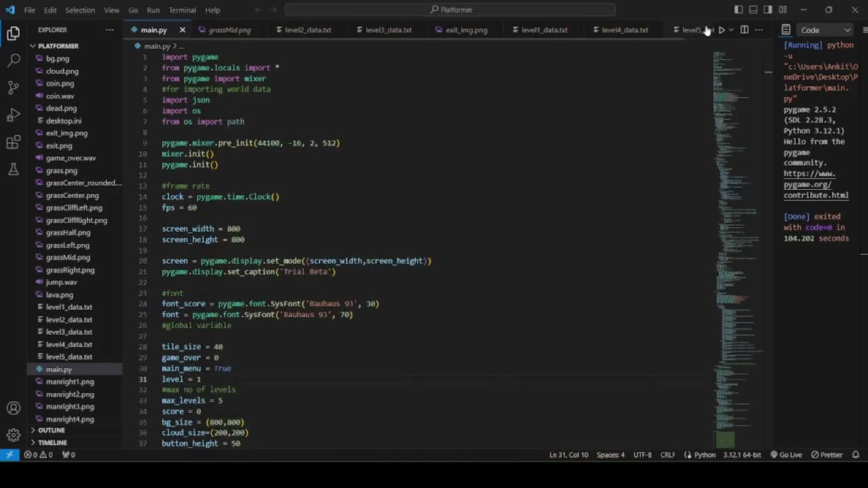
Task: Expand the OUTLINE section
Action: (51, 430)
